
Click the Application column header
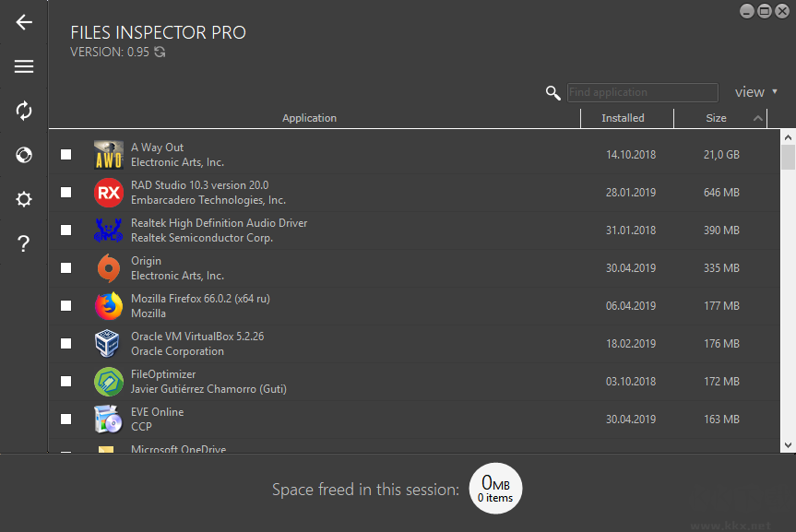click(309, 118)
